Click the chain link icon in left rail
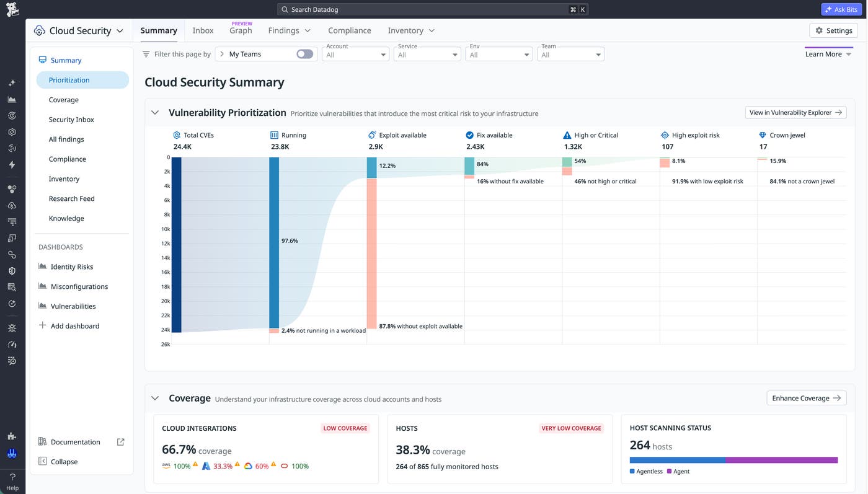868x494 pixels. coord(12,255)
